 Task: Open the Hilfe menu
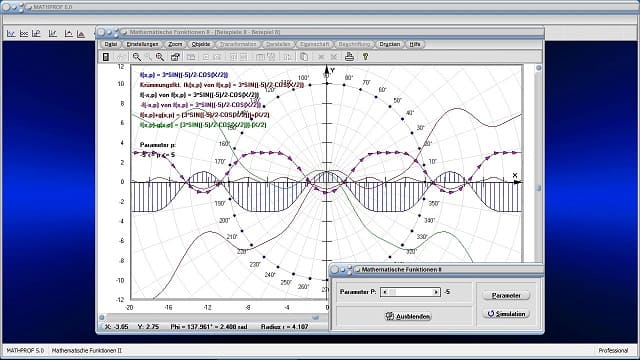point(415,44)
